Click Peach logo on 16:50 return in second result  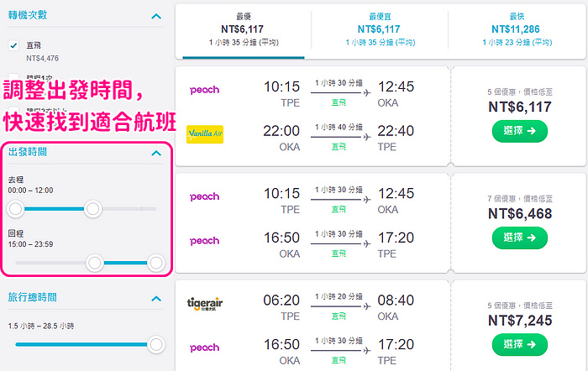204,241
